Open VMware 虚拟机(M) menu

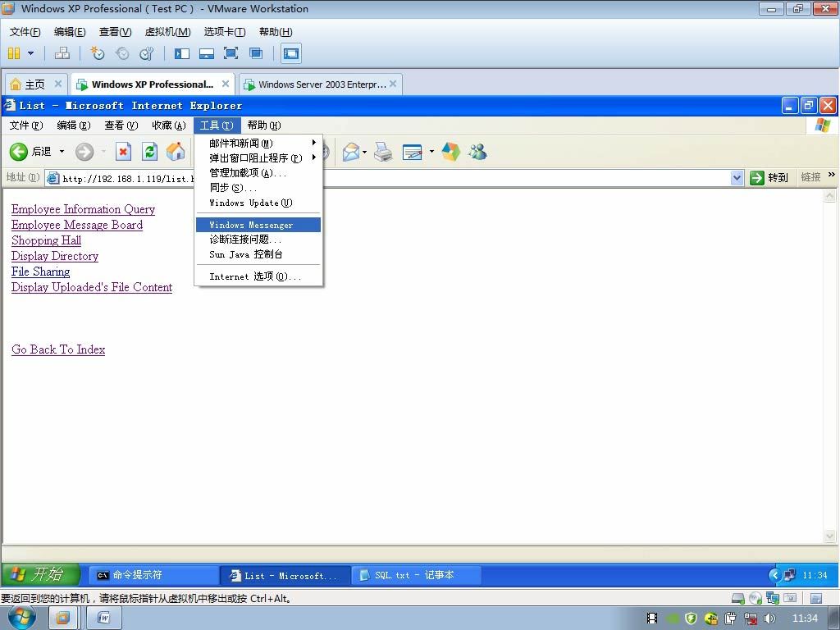pyautogui.click(x=167, y=32)
